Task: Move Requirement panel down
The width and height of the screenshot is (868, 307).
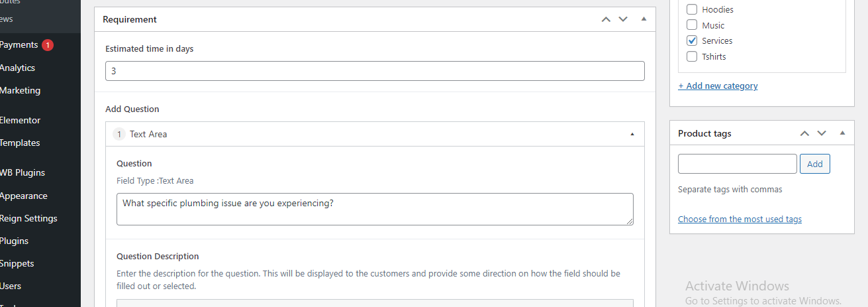Action: pos(623,19)
